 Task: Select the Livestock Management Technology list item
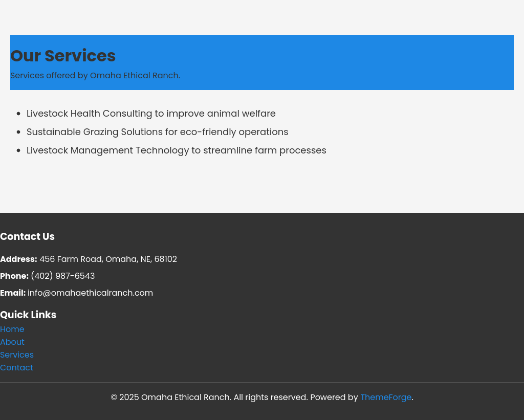(x=176, y=150)
